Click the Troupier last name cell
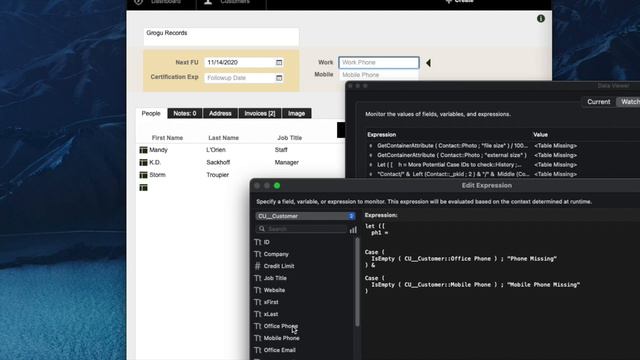This screenshot has width=640, height=360. tap(218, 175)
